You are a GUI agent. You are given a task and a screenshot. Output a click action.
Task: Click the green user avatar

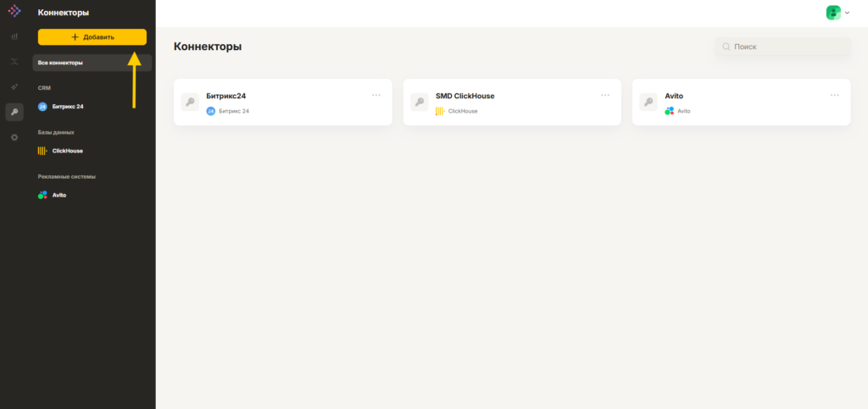tap(833, 13)
